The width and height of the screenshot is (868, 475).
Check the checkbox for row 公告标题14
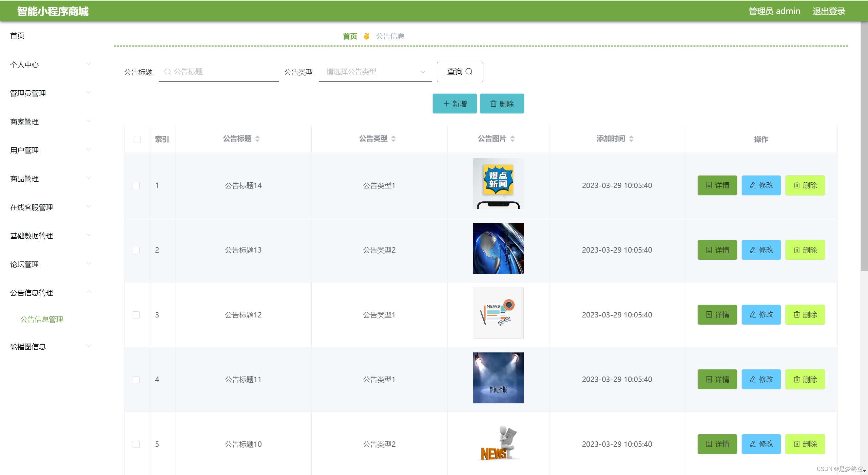pos(136,185)
